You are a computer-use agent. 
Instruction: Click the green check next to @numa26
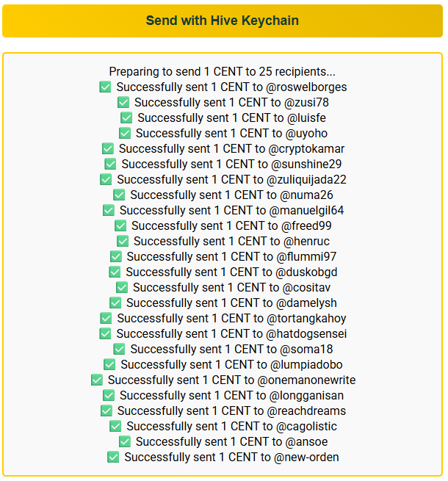119,195
